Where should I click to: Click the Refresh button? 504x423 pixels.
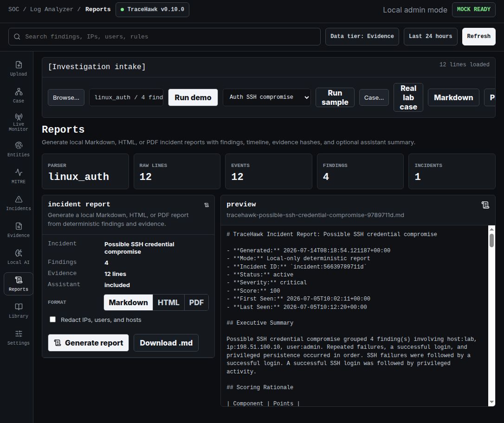pyautogui.click(x=478, y=36)
